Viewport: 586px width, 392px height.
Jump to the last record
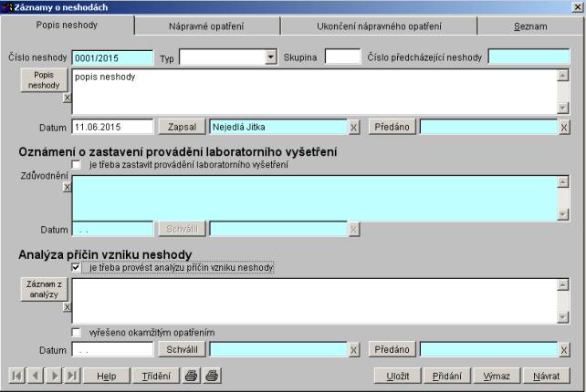click(72, 376)
